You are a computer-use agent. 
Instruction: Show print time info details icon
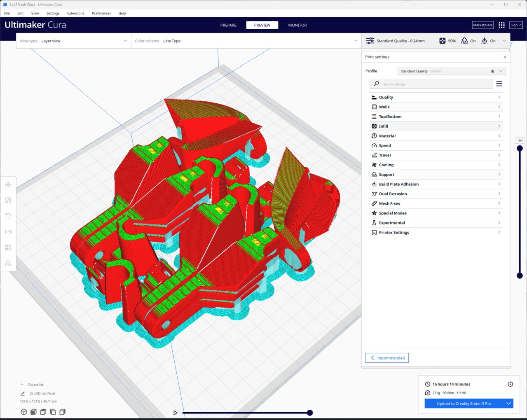[x=510, y=384]
